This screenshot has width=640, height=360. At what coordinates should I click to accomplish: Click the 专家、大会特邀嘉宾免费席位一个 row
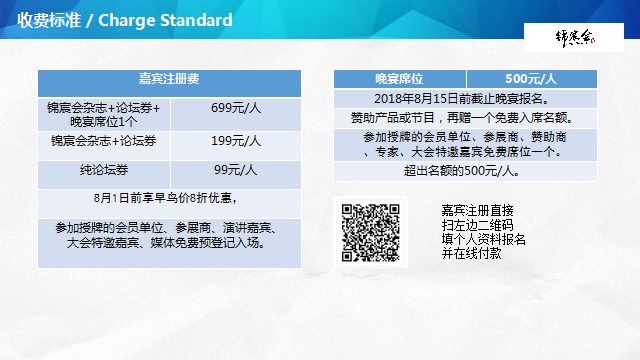pyautogui.click(x=465, y=145)
